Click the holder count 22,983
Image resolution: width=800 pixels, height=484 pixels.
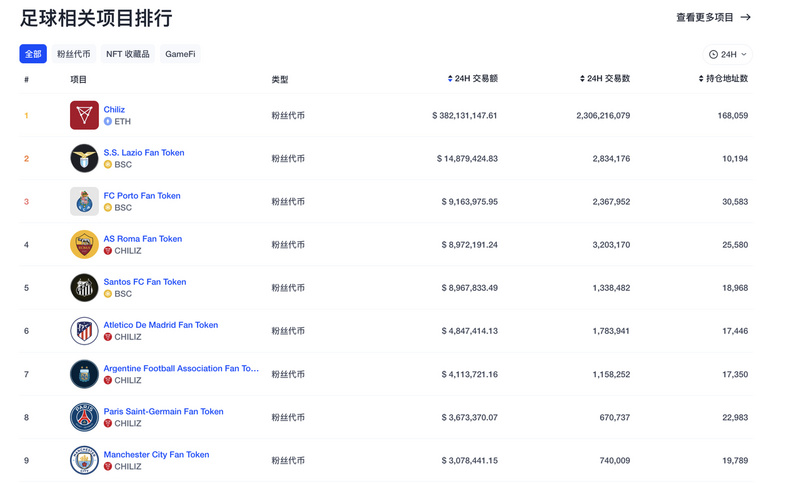(735, 417)
